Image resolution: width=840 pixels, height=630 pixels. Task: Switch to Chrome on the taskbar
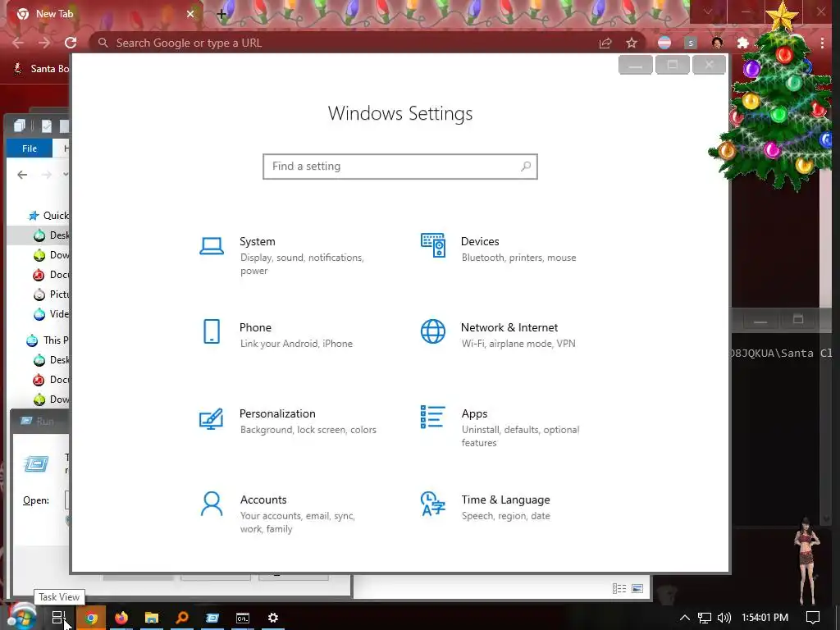pyautogui.click(x=91, y=618)
